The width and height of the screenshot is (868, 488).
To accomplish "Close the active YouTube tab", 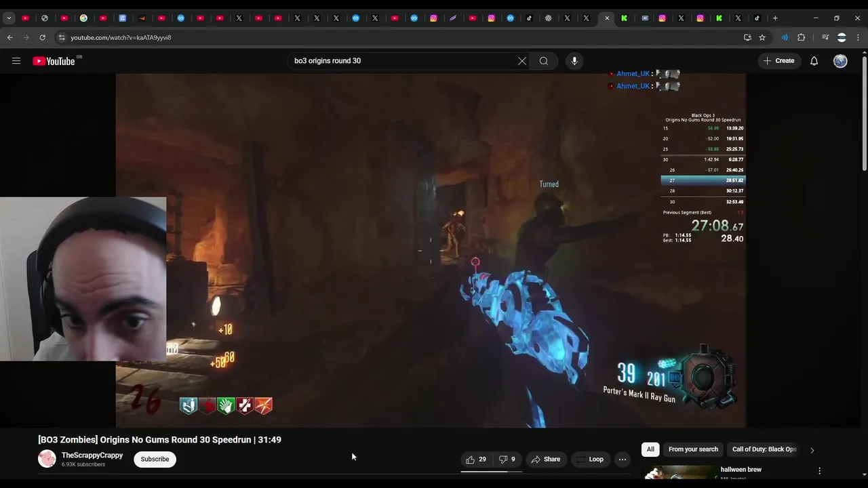I will click(607, 18).
